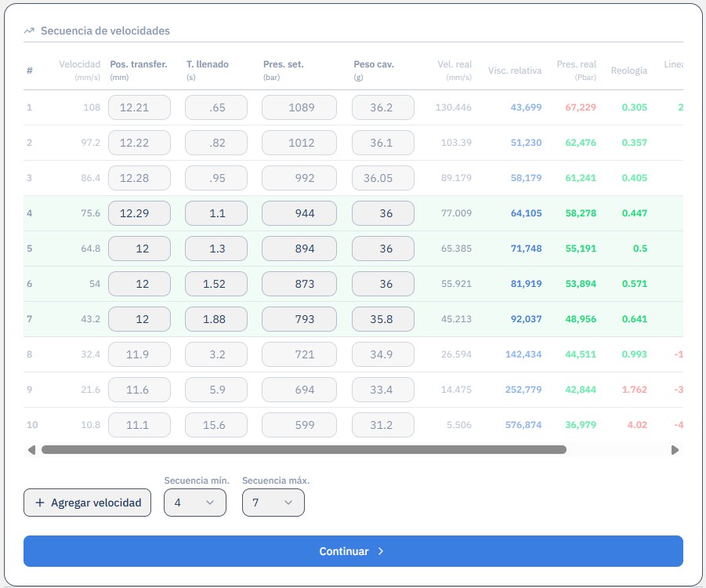706x588 pixels.
Task: Select Pres. set. field with 599
Action: pyautogui.click(x=299, y=425)
